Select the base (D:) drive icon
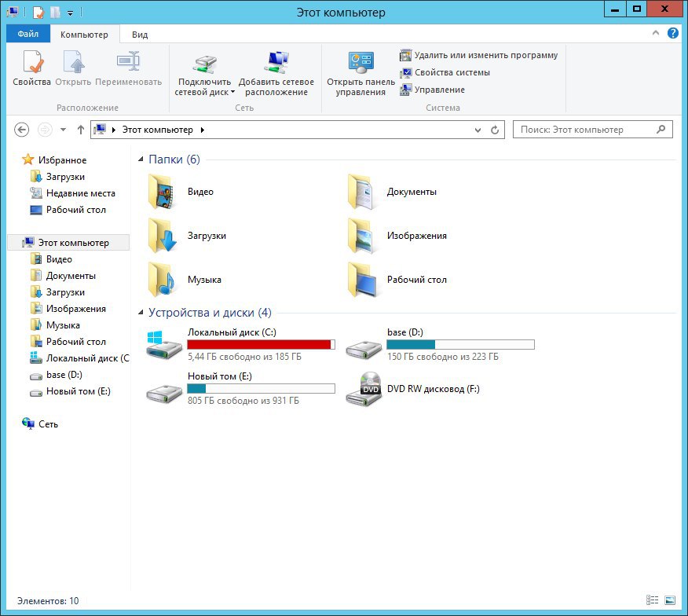This screenshot has width=688, height=616. click(x=364, y=349)
